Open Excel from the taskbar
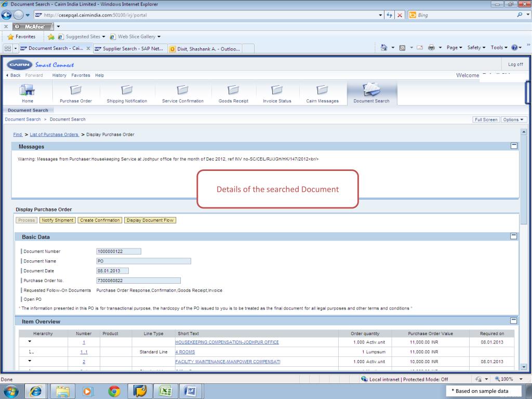 (x=165, y=392)
